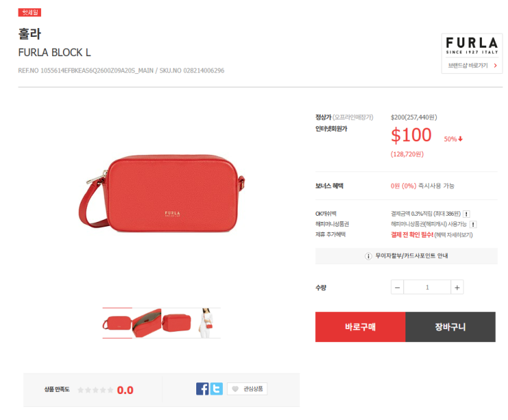Click the quantity input field
This screenshot has width=508, height=420.
click(x=427, y=288)
